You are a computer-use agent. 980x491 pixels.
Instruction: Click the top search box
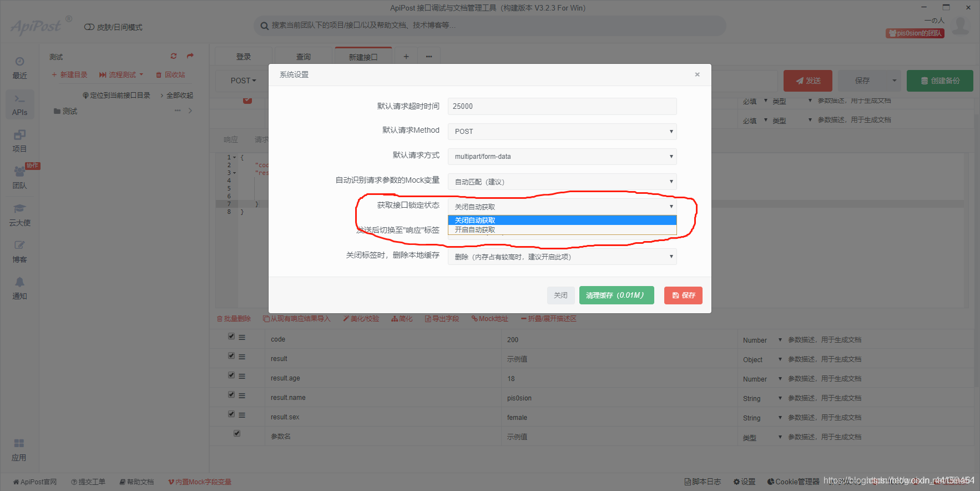[x=490, y=26]
